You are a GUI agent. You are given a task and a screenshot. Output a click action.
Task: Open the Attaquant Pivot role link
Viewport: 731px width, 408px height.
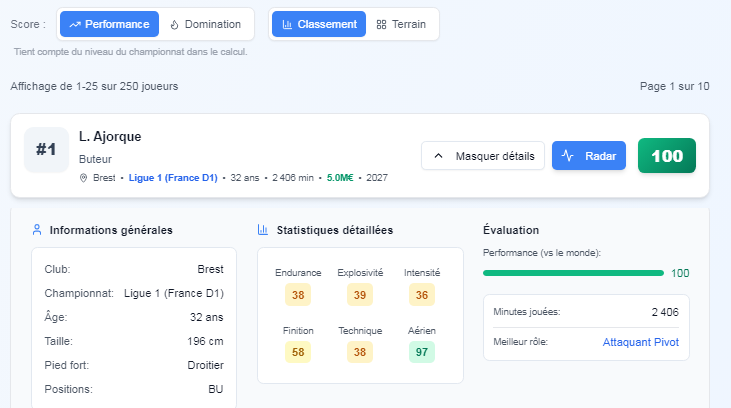click(641, 342)
